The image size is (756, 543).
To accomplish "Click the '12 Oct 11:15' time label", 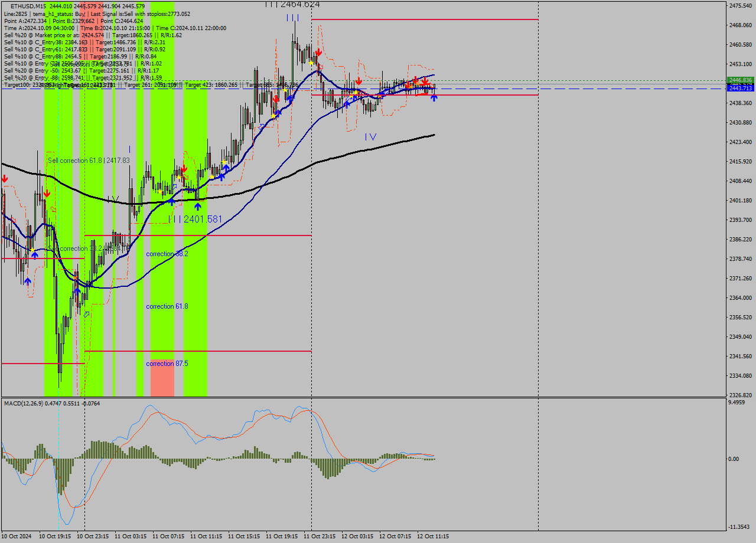I will (x=433, y=537).
